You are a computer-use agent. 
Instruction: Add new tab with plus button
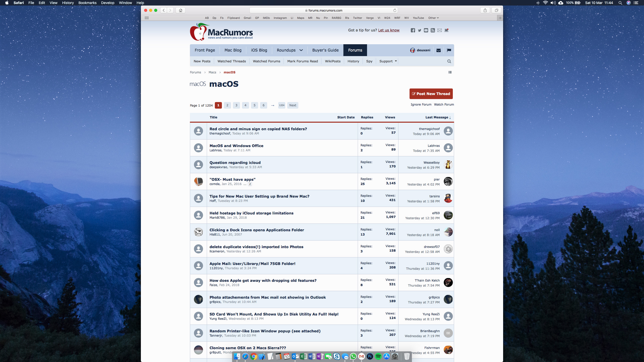500,18
